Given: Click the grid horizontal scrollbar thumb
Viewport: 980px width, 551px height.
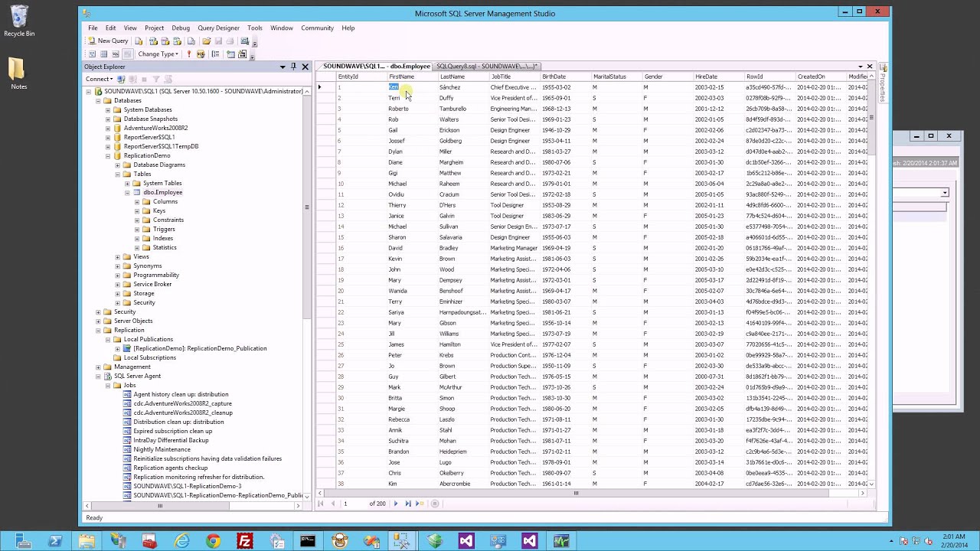Looking at the screenshot, I should click(x=577, y=494).
